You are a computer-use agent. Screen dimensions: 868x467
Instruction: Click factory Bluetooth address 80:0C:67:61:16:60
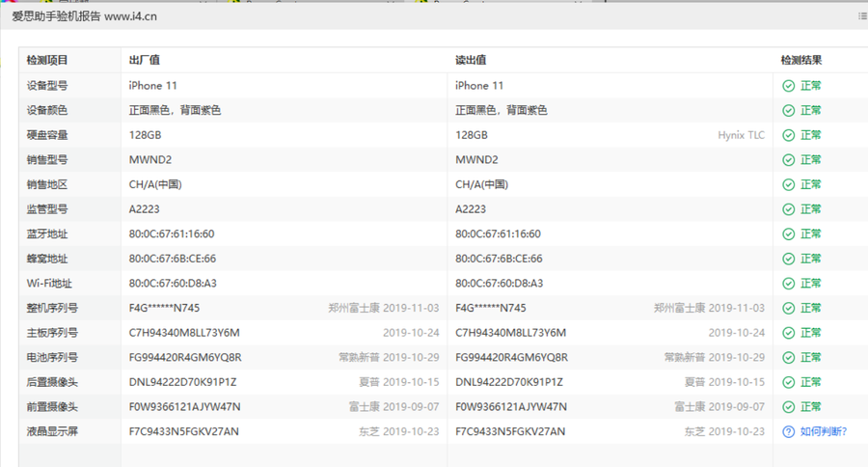coord(172,234)
